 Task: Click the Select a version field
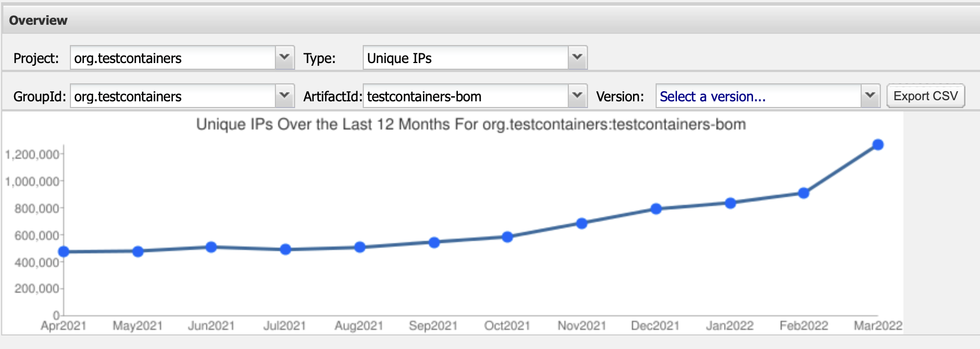point(758,96)
